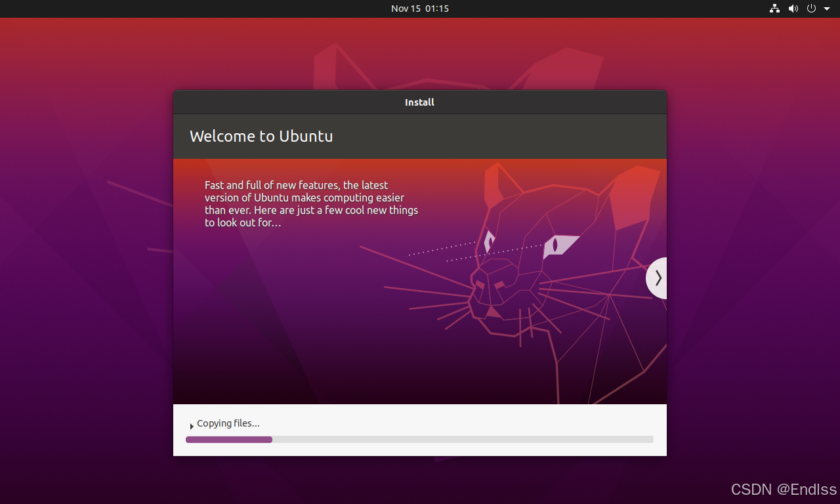
Task: Open the clock showing Nov 15 01:15
Action: [420, 9]
